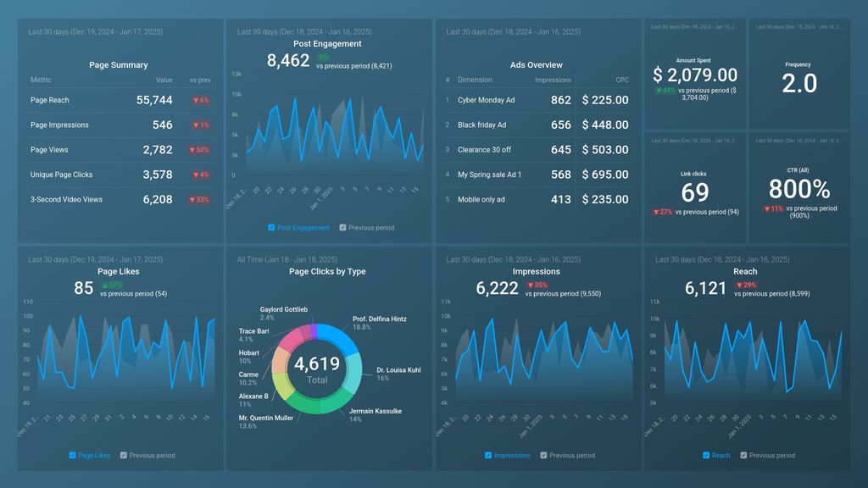
Task: Select Alexane B 11% label
Action: pyautogui.click(x=253, y=400)
